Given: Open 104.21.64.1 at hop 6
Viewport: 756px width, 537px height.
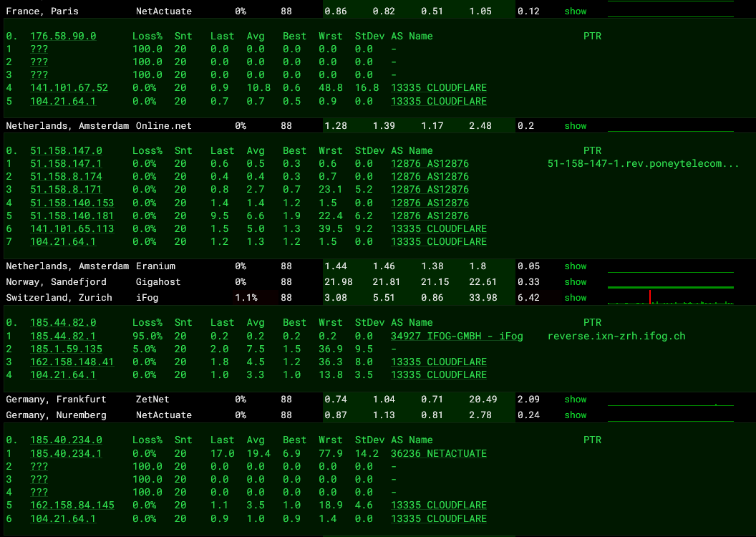Looking at the screenshot, I should [63, 518].
